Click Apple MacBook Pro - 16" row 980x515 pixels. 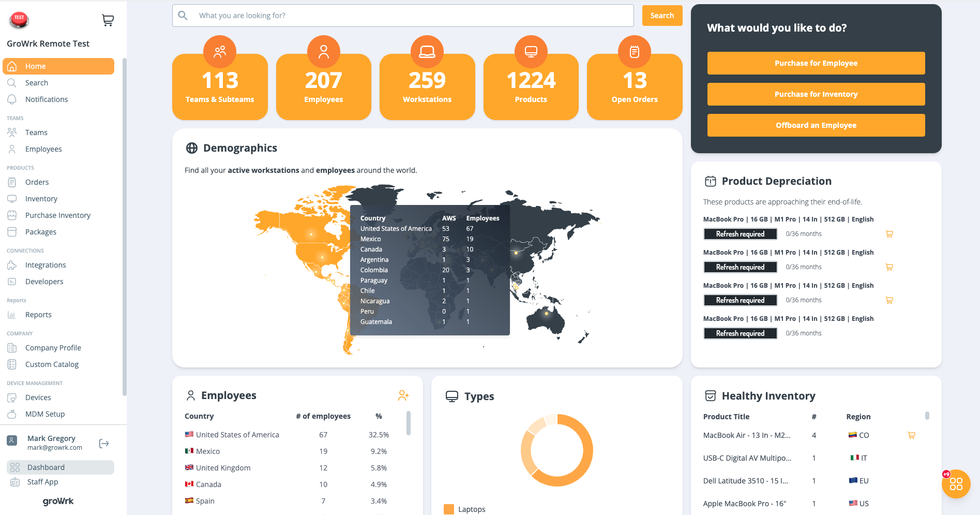[809, 504]
